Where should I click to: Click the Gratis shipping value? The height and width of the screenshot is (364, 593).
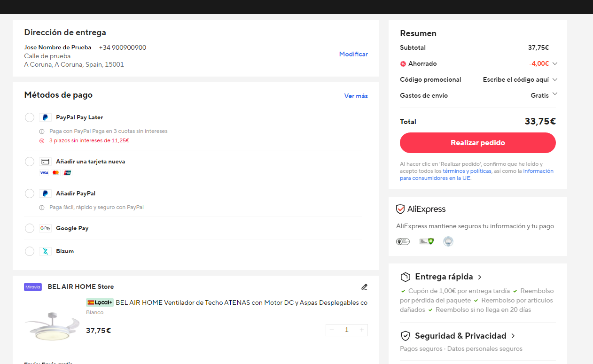coord(540,96)
